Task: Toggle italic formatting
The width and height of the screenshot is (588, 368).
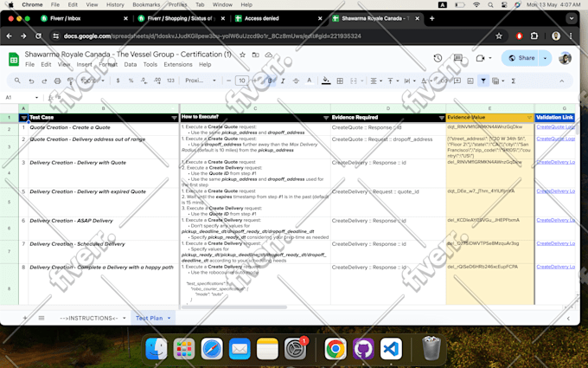Action: pyautogui.click(x=283, y=81)
